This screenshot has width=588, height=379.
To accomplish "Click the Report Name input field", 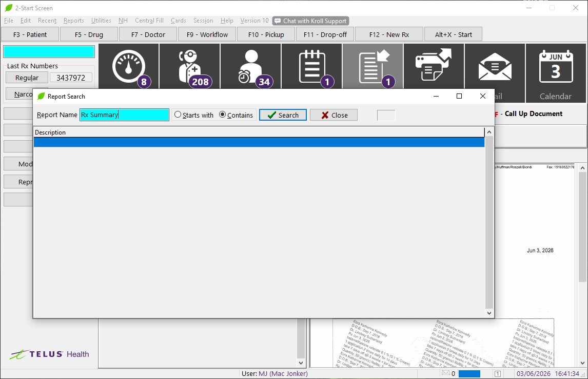I will (125, 115).
